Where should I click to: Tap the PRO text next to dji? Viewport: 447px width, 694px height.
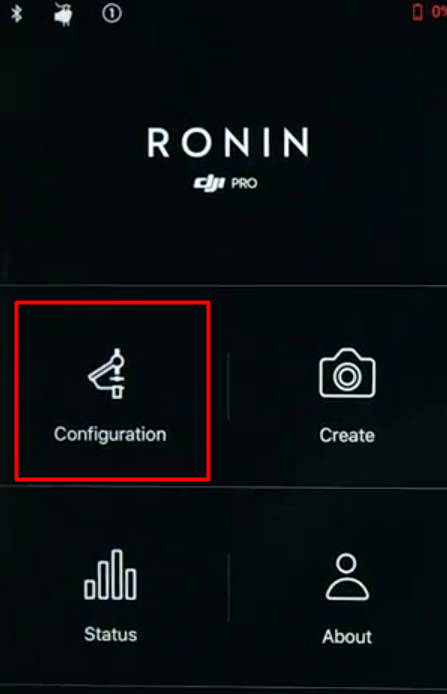pos(244,183)
